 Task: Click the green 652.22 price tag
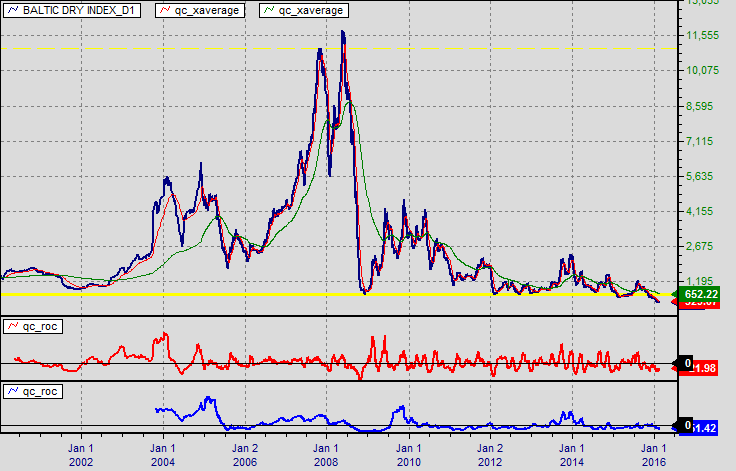[698, 294]
